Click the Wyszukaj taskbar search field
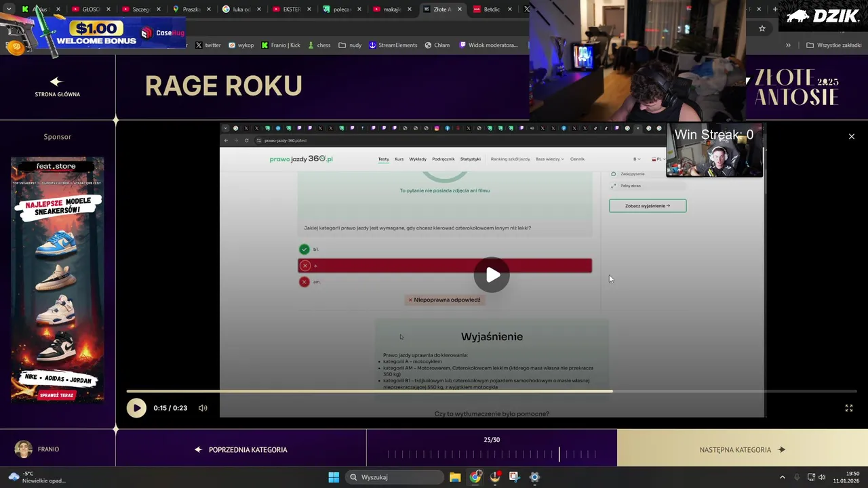 click(x=395, y=477)
